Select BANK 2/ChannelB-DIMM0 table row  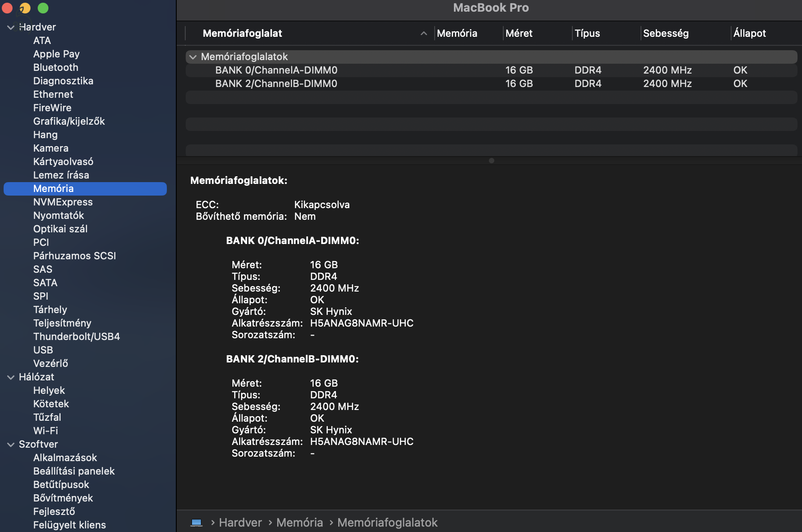pos(492,84)
